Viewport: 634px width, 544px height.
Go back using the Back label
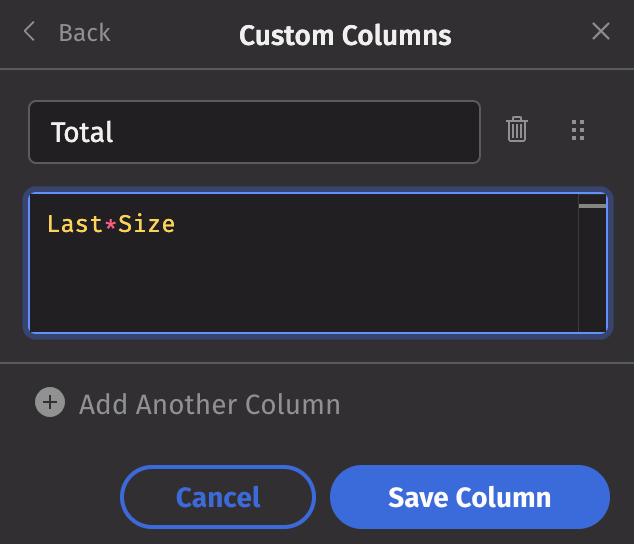tap(84, 33)
